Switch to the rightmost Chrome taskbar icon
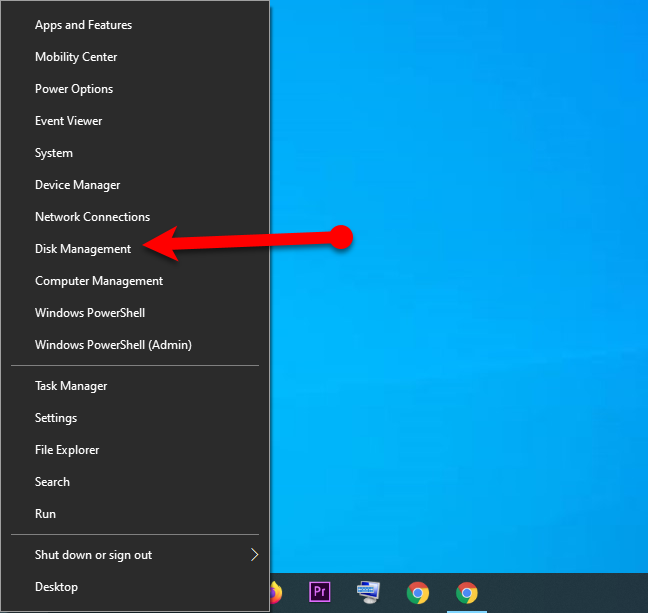Viewport: 648px width, 613px height. click(466, 592)
